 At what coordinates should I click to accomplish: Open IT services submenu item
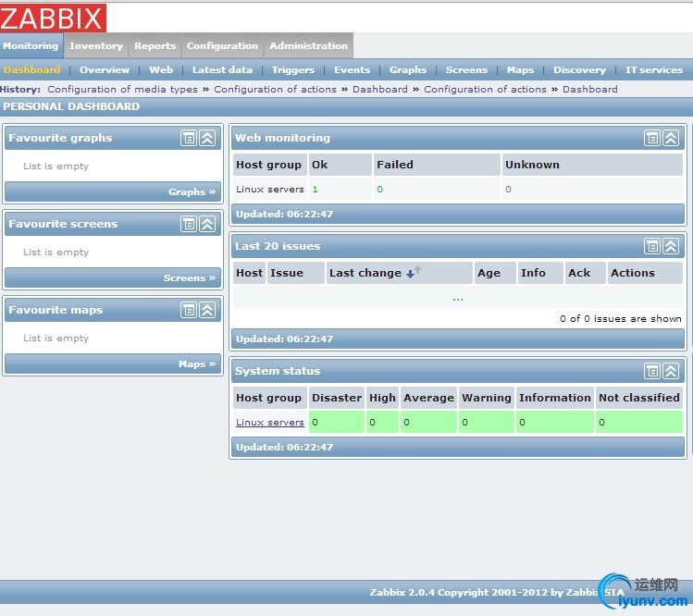[654, 69]
